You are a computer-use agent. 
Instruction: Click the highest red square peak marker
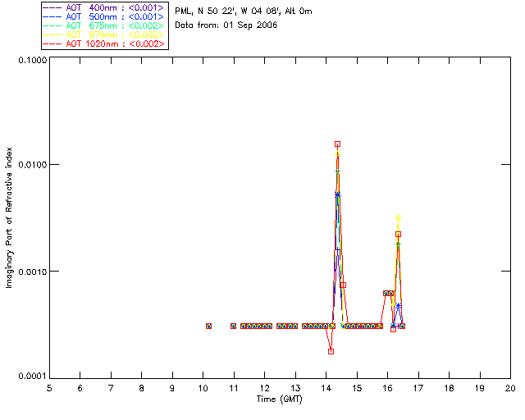337,144
